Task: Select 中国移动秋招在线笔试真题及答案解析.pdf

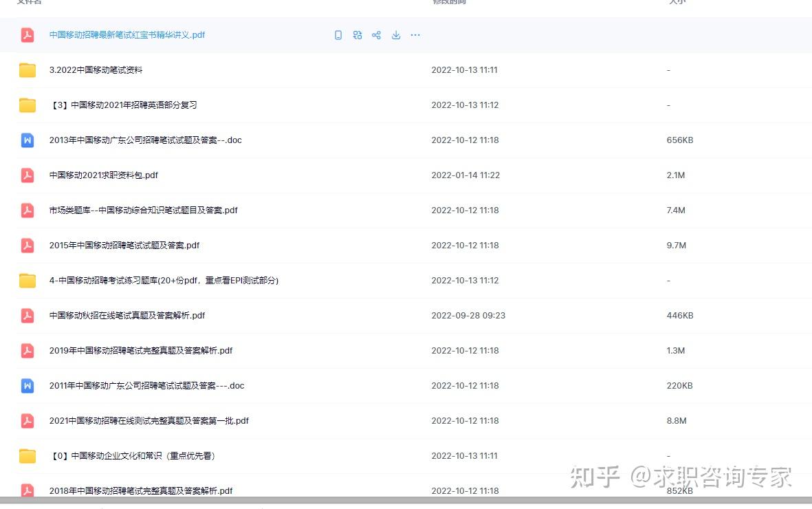Action: (x=127, y=316)
